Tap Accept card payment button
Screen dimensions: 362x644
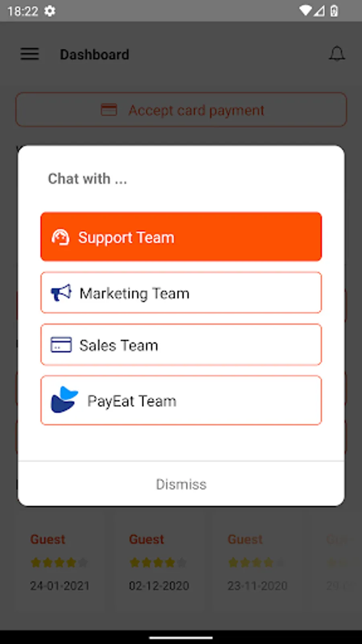point(181,110)
